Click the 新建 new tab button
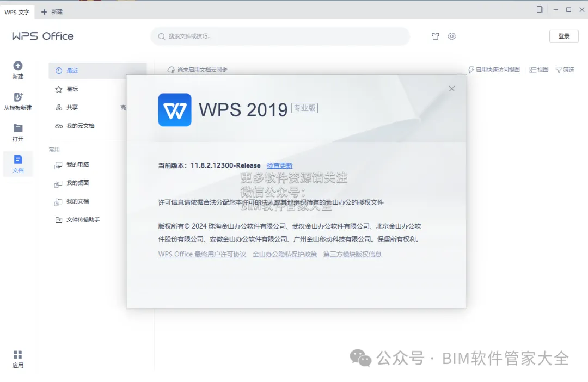The image size is (588, 382). tap(52, 12)
